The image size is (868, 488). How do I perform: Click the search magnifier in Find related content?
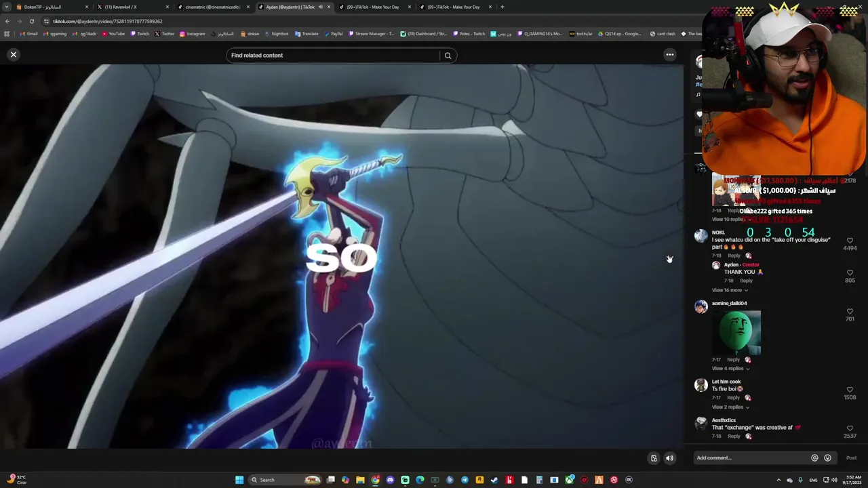click(x=448, y=56)
